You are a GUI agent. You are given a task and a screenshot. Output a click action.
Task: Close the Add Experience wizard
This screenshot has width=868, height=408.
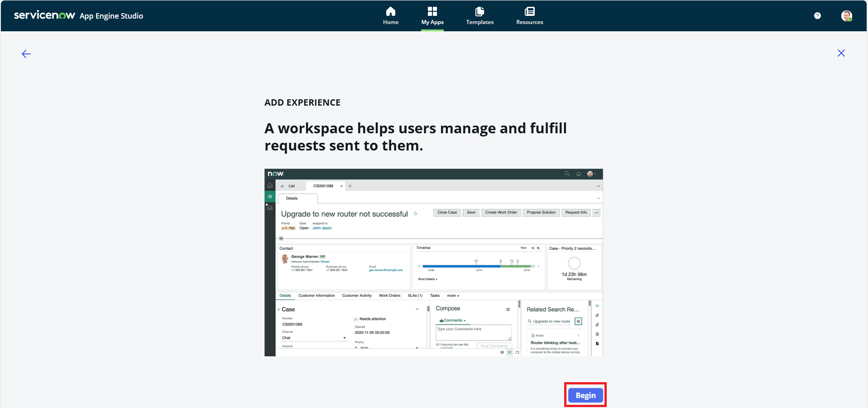click(841, 53)
